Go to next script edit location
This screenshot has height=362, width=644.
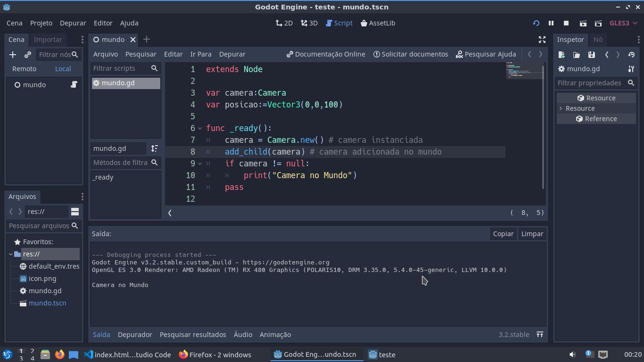coord(541,54)
